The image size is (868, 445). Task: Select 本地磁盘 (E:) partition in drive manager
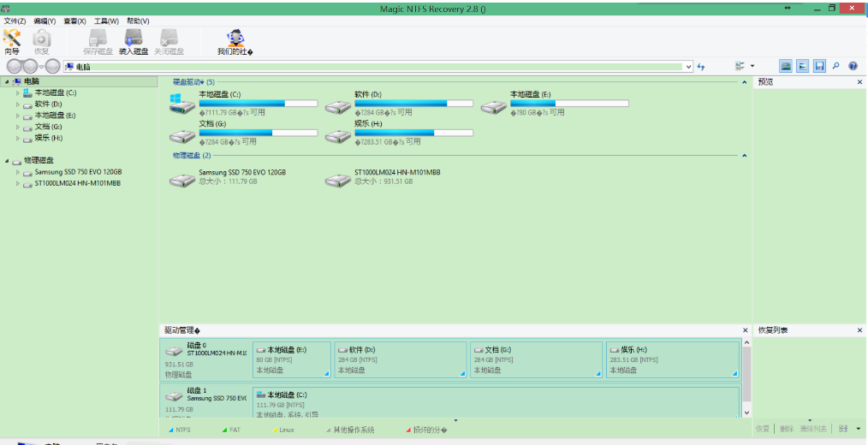tap(292, 359)
